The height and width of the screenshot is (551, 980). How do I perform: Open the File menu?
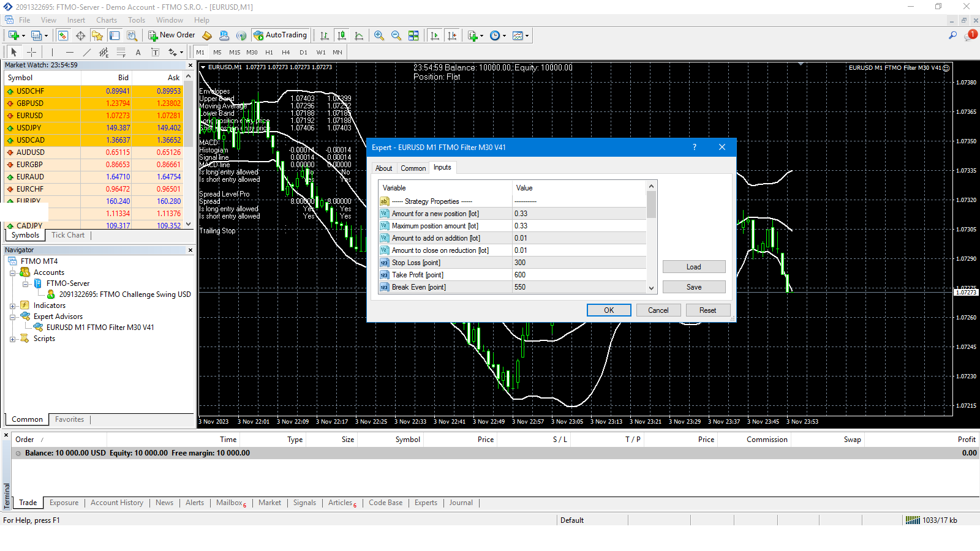(x=24, y=20)
